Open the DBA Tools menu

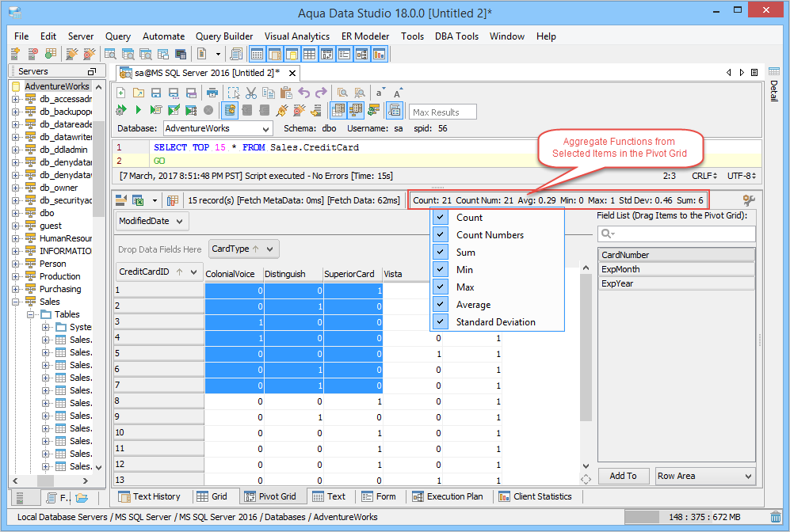tap(456, 36)
